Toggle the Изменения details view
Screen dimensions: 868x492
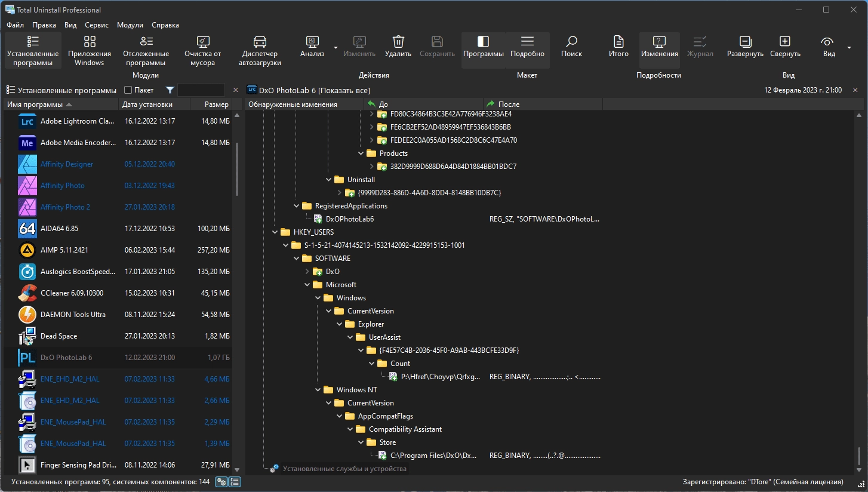click(659, 47)
